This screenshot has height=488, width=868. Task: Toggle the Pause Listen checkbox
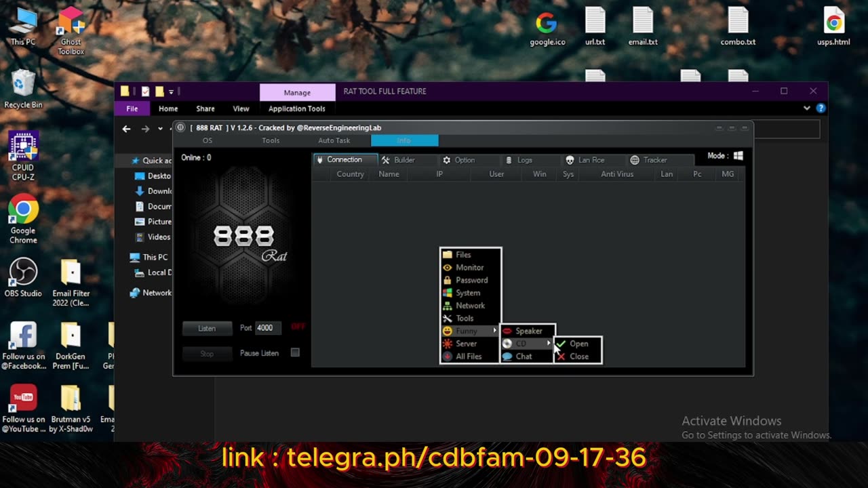coord(295,352)
